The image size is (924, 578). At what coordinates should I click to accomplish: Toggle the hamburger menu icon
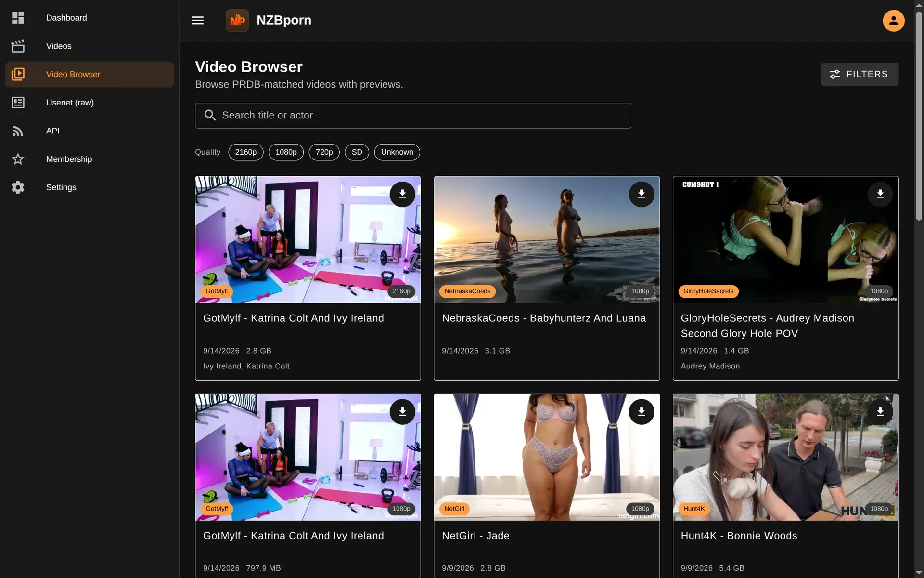198,20
